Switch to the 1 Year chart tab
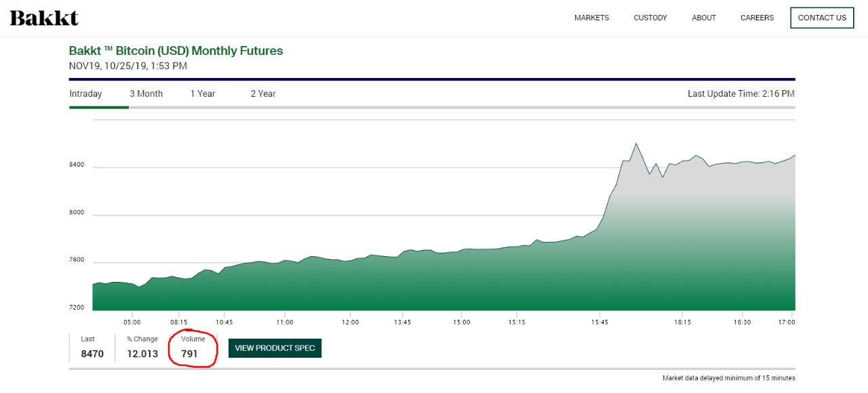Screen dimensions: 868x393 pos(203,94)
